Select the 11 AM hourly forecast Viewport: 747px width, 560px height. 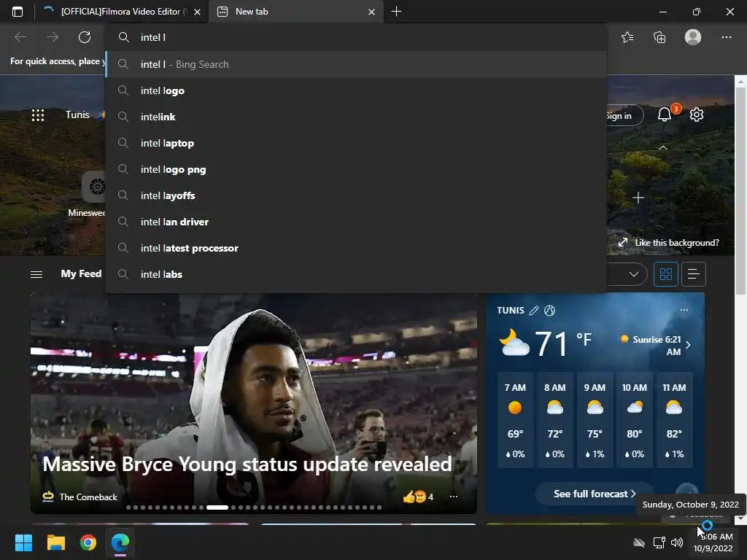(674, 420)
